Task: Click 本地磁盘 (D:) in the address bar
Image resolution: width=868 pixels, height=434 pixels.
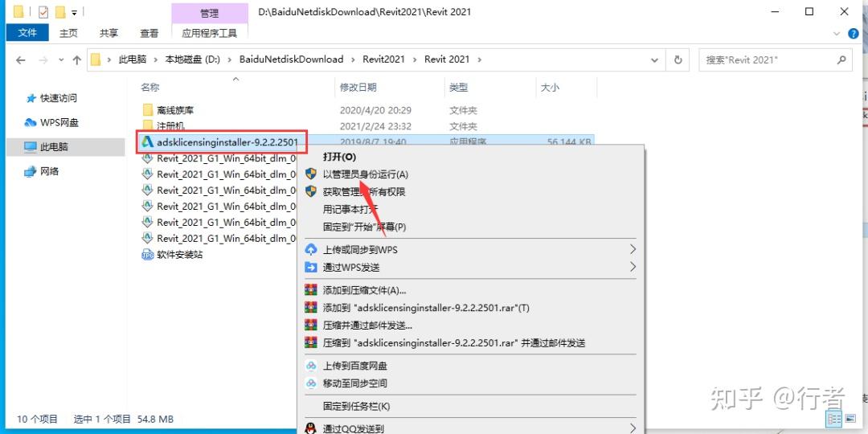Action: 193,59
